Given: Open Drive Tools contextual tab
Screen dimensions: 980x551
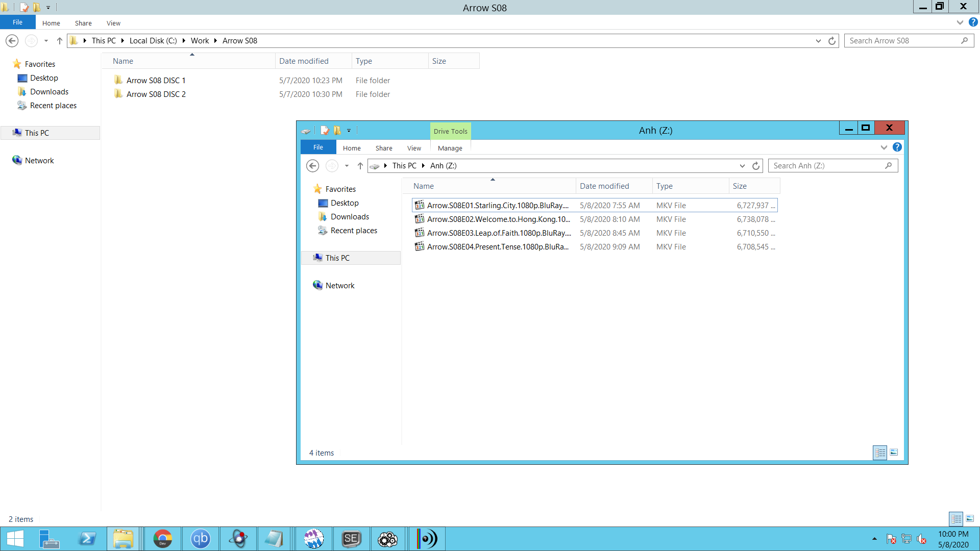Looking at the screenshot, I should pyautogui.click(x=450, y=131).
